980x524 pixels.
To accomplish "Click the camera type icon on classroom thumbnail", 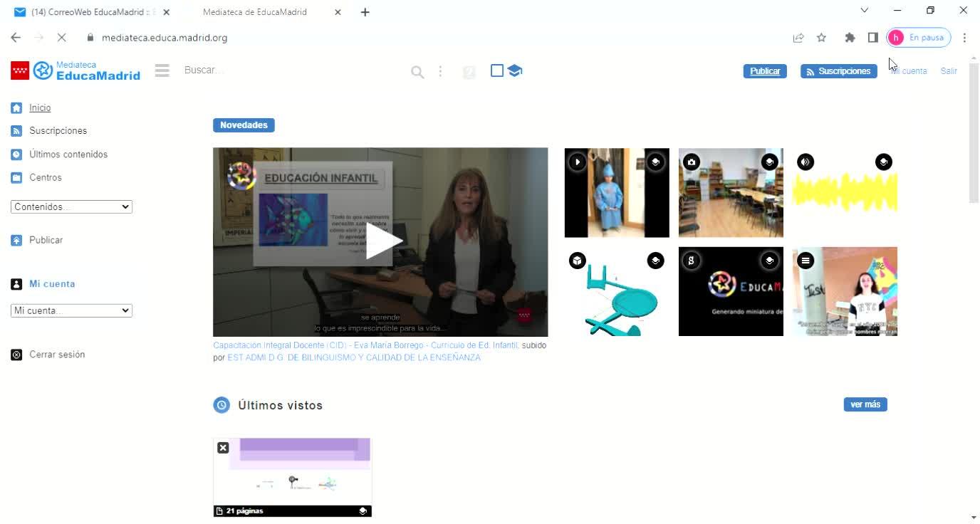I will (692, 162).
